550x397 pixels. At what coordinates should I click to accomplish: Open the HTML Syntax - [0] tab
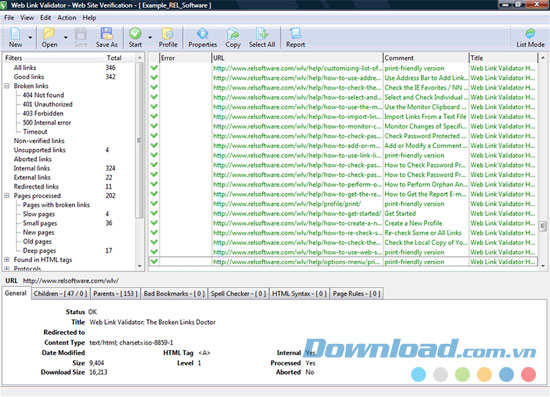click(299, 294)
